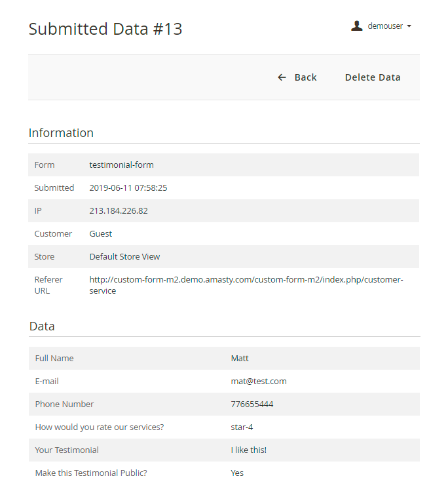Click the left arrow Back icon
Viewport: 448px width, 491px height.
point(282,77)
